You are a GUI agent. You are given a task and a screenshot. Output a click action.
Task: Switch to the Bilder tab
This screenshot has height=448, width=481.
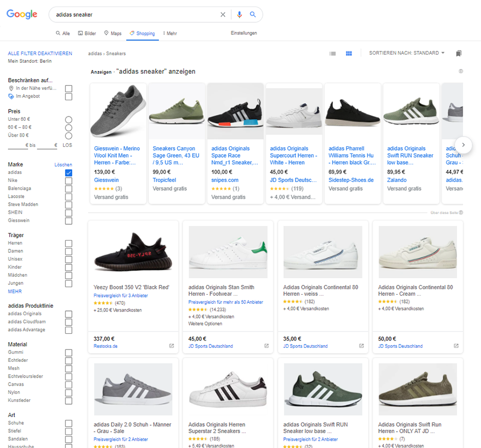pos(87,33)
